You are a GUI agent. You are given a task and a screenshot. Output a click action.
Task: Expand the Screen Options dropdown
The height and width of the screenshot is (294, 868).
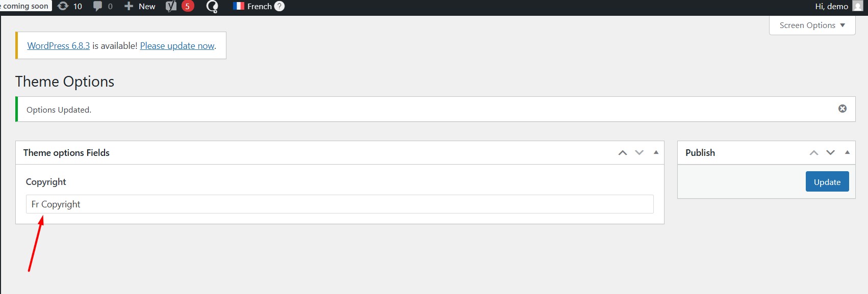(x=812, y=25)
